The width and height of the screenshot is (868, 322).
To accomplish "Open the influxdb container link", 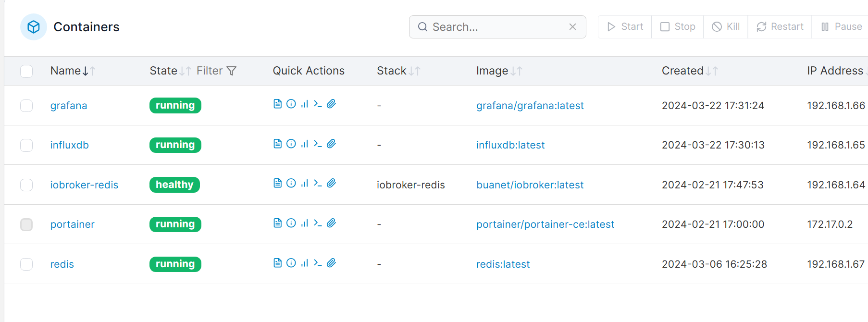I will pos(70,145).
